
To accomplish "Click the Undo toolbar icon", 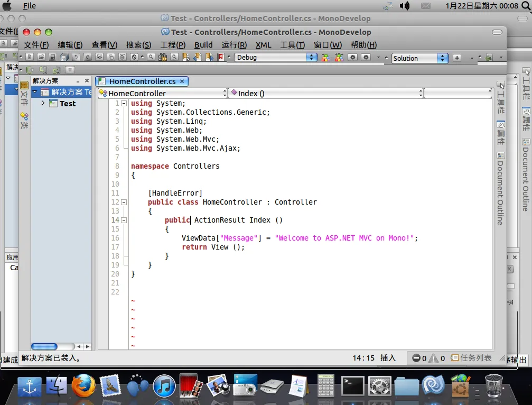I will pyautogui.click(x=76, y=57).
